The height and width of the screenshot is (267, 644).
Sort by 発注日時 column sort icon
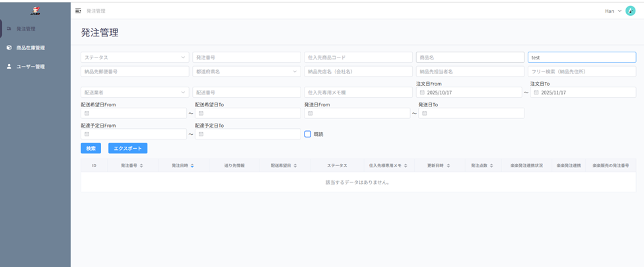click(192, 166)
